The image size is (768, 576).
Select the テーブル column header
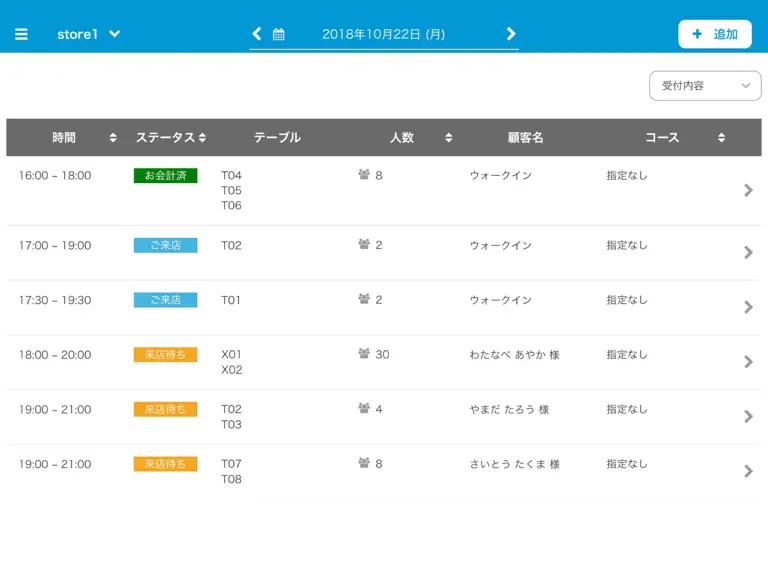[x=277, y=138]
